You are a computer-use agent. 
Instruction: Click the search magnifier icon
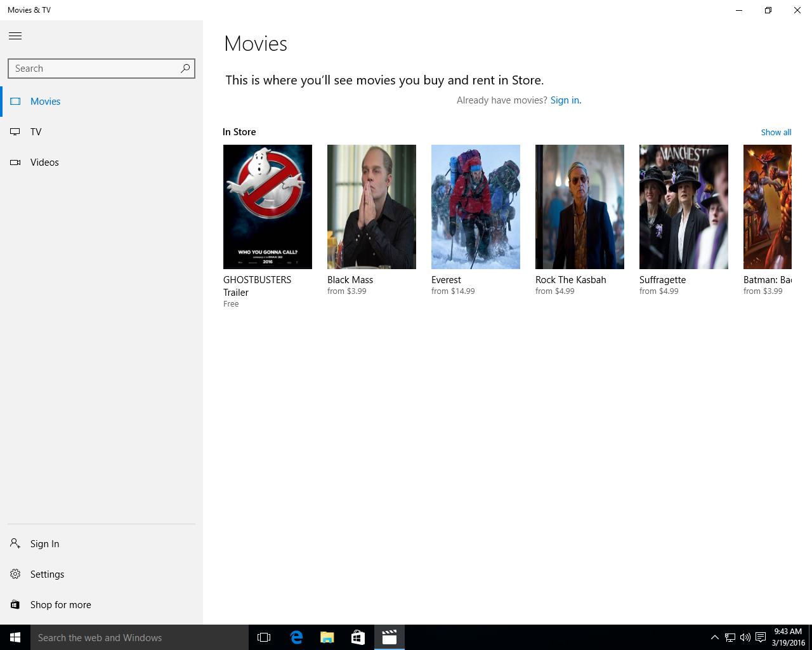point(185,68)
